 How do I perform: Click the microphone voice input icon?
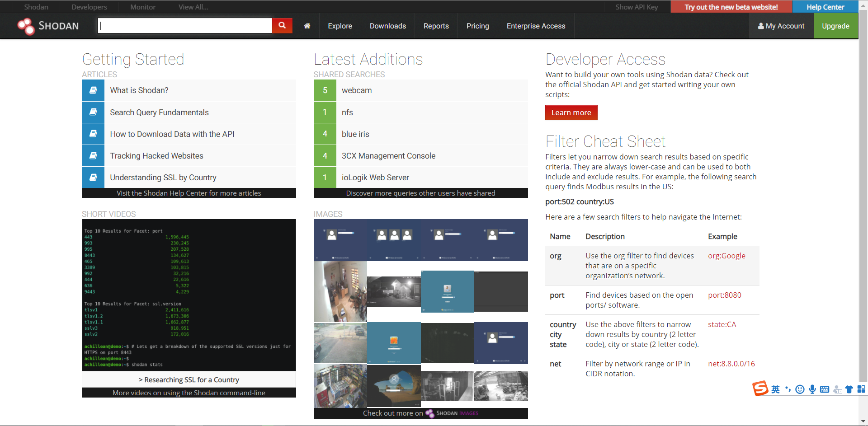point(812,389)
